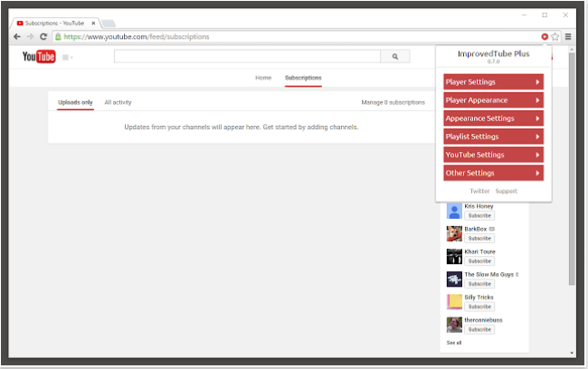The image size is (588, 369).
Task: Click the green secure padlock icon
Action: [x=58, y=36]
